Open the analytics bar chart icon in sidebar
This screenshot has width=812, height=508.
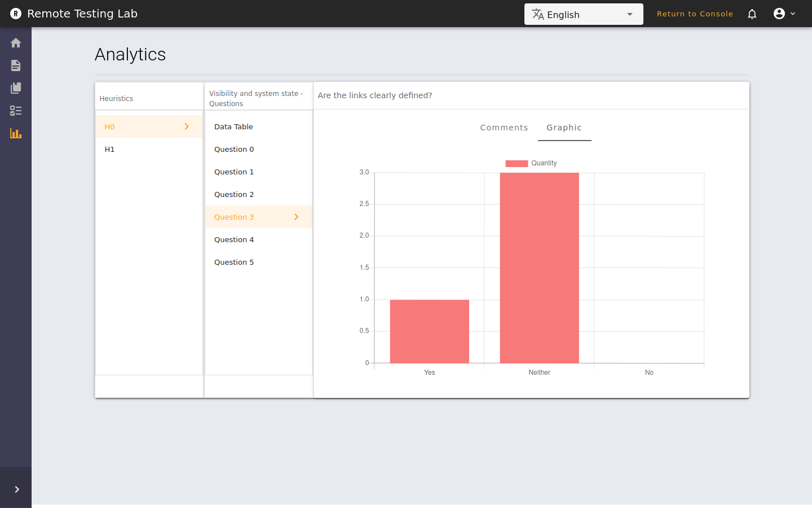click(x=16, y=133)
